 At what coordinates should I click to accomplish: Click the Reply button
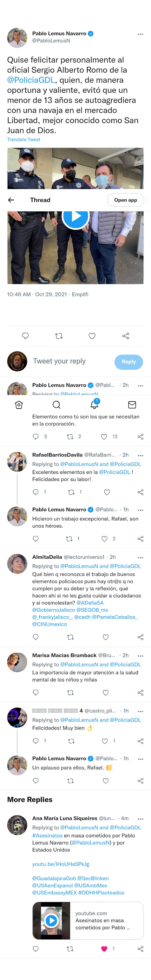pyautogui.click(x=129, y=362)
